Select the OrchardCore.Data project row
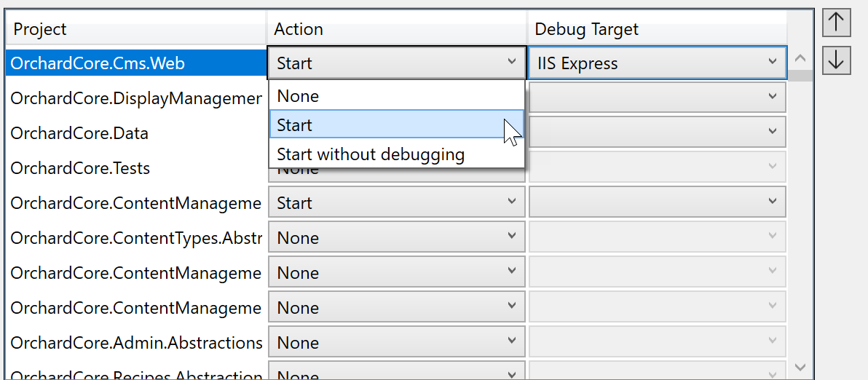868x380 pixels. click(x=136, y=132)
